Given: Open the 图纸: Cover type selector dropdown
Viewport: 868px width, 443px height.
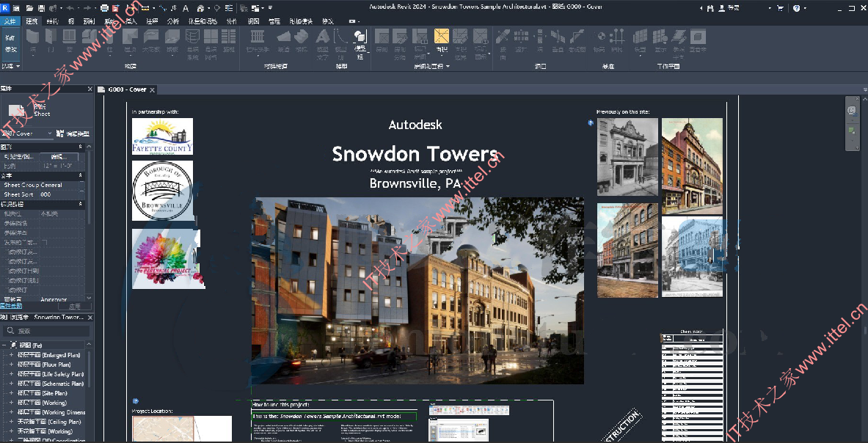Looking at the screenshot, I should 27,133.
